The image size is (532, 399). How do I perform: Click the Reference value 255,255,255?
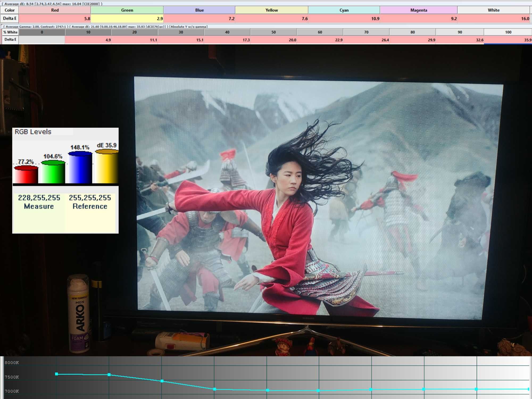[90, 198]
